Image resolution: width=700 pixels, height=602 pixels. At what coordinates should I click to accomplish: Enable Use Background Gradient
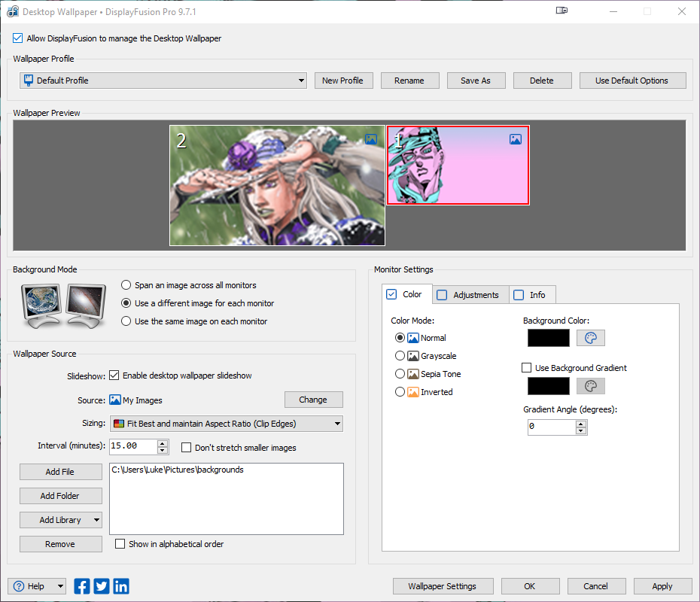point(527,368)
